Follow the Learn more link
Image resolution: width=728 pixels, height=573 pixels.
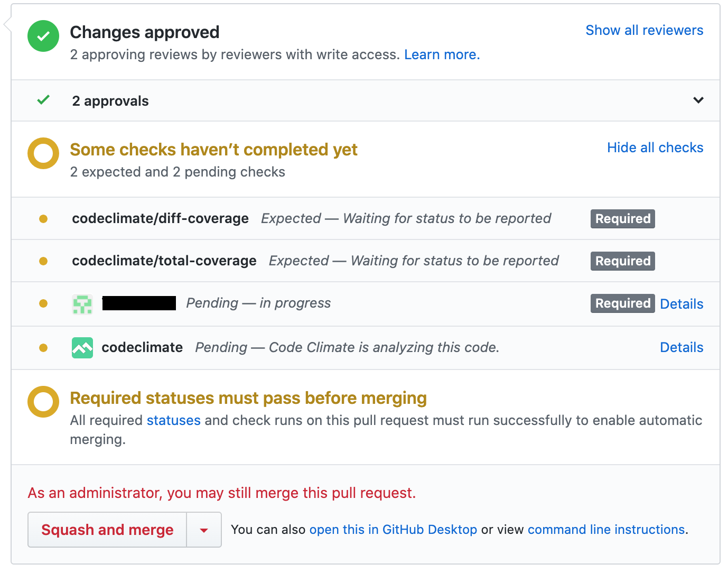pos(441,54)
